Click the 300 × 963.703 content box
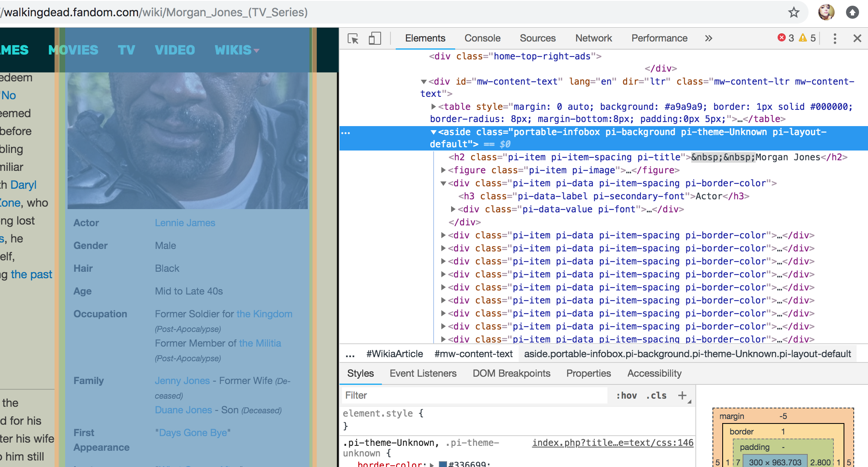This screenshot has height=467, width=868. tap(775, 462)
